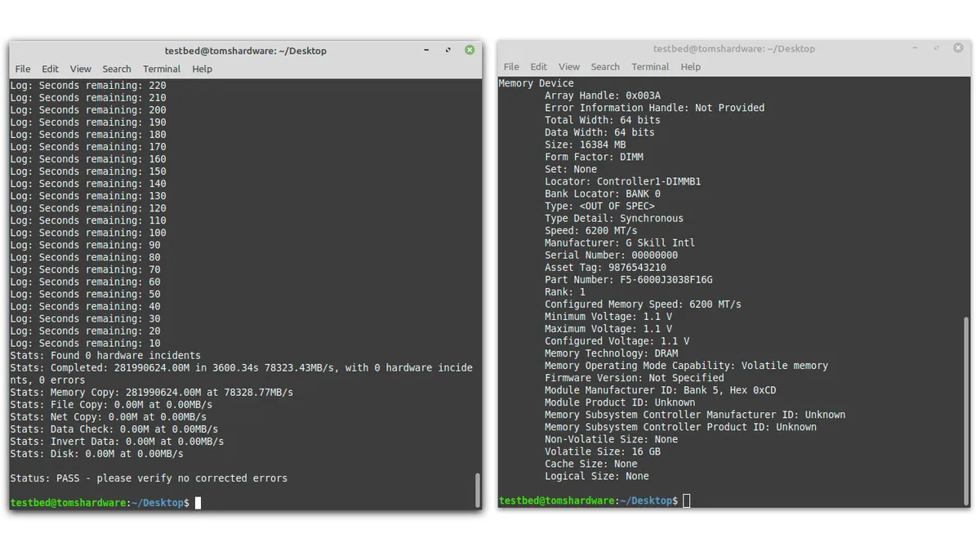This screenshot has width=980, height=551.
Task: Close the left terminal window
Action: (470, 51)
